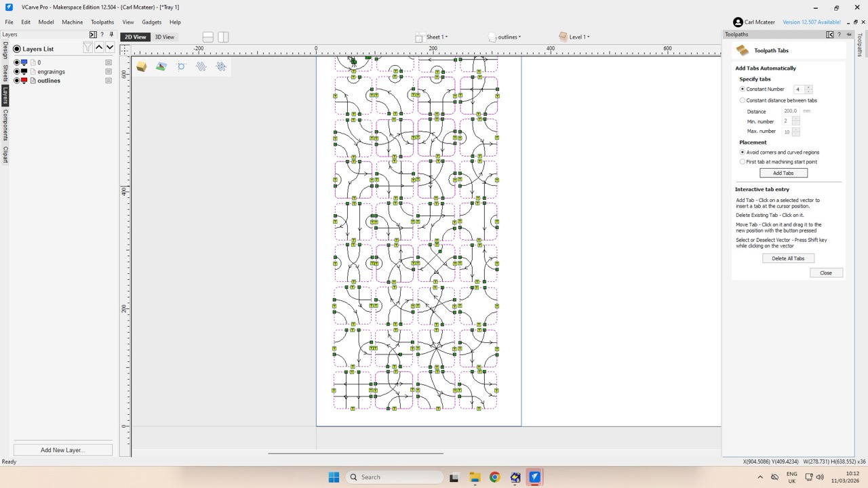Click the VCarve Pro taskbar icon
Image resolution: width=868 pixels, height=488 pixels.
(x=535, y=477)
